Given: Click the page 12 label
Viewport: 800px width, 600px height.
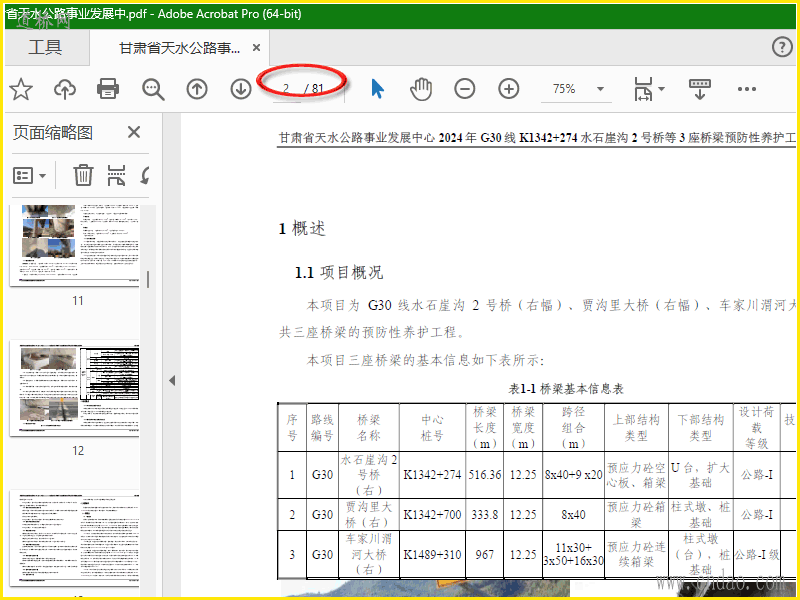Looking at the screenshot, I should pos(78,451).
